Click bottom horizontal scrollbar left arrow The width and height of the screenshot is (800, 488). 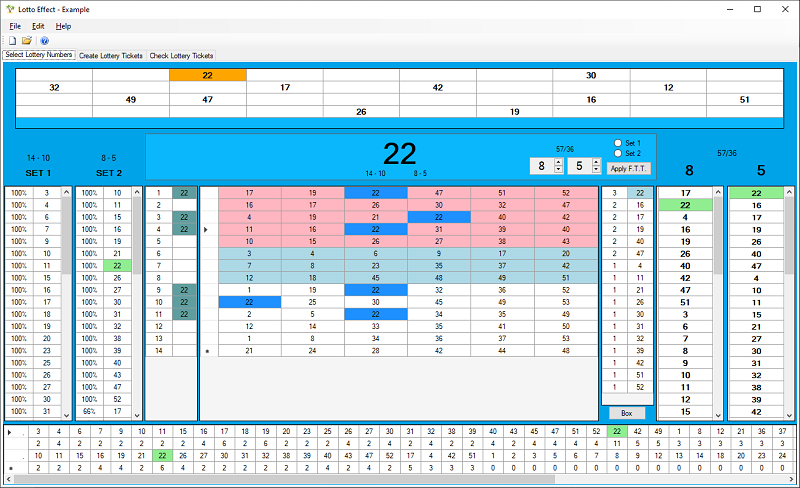click(x=9, y=479)
